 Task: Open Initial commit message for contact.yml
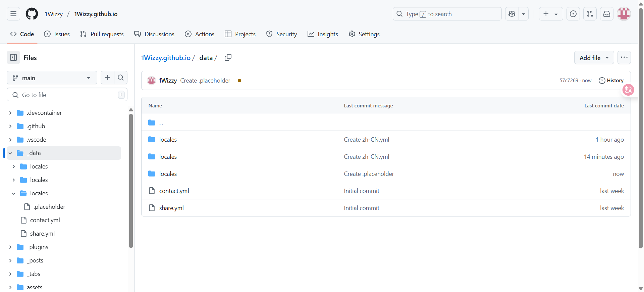(x=362, y=191)
